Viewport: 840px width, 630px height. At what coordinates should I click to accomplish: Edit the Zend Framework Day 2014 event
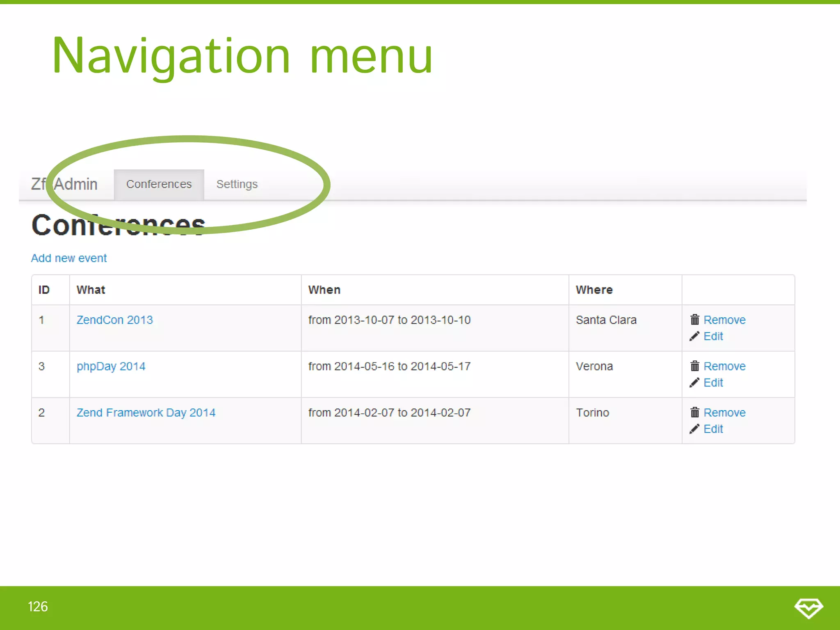[713, 429]
